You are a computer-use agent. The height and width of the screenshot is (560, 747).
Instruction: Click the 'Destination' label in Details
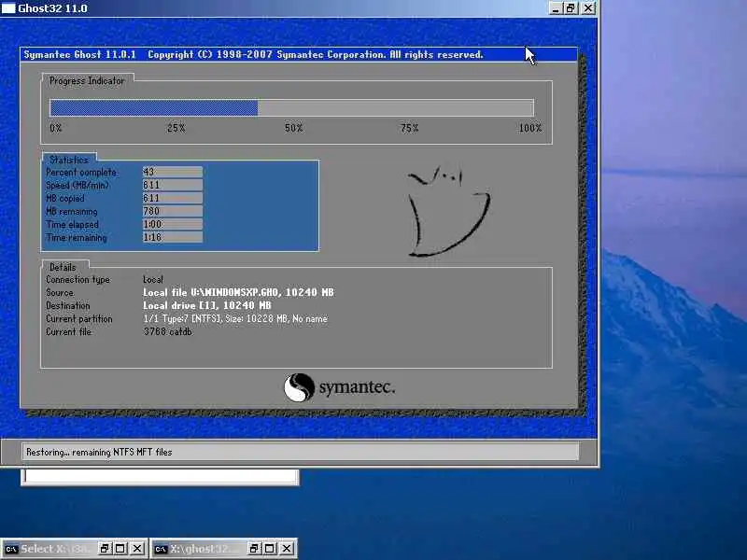pyautogui.click(x=67, y=306)
